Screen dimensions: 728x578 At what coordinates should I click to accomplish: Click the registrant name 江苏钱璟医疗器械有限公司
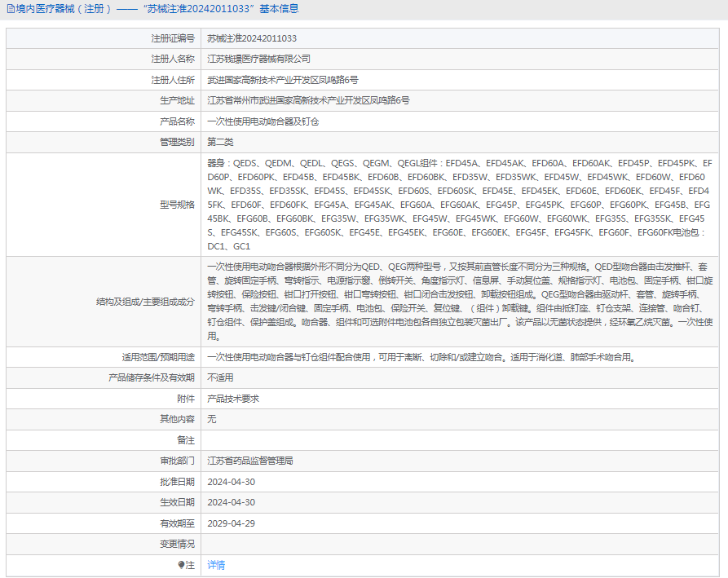tap(258, 59)
